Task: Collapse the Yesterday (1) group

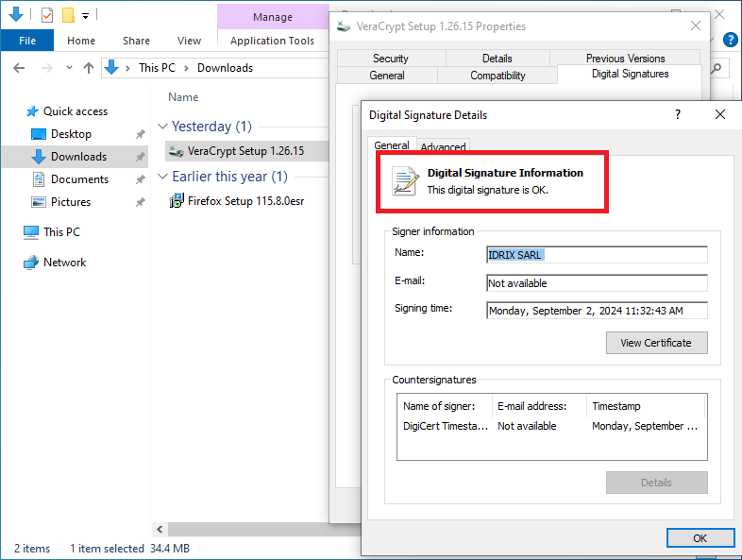Action: (x=162, y=127)
